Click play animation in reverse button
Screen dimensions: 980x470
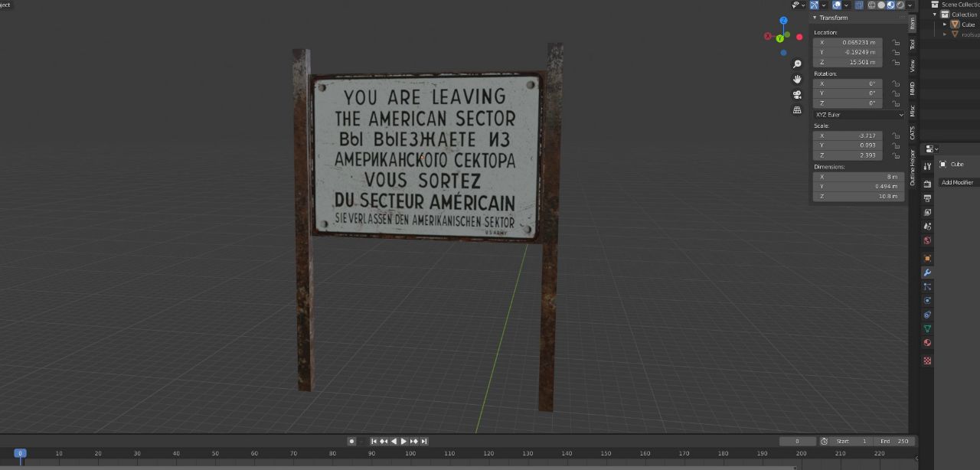click(394, 441)
